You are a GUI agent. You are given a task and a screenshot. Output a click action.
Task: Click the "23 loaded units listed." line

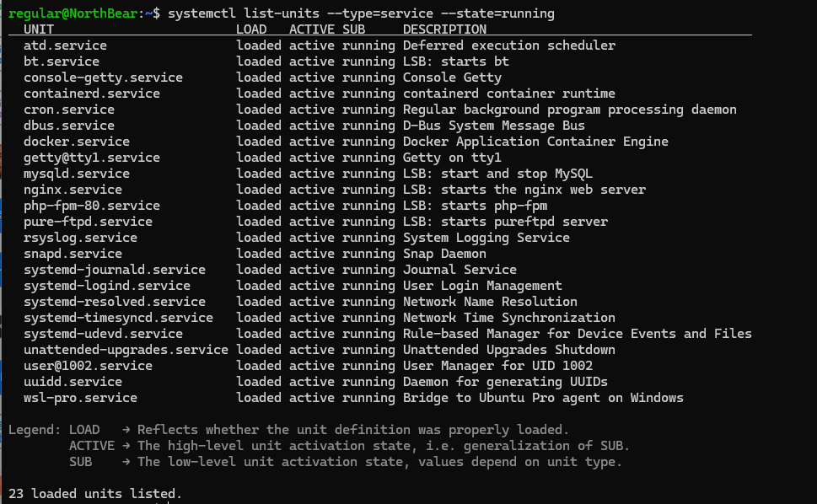coord(95,493)
